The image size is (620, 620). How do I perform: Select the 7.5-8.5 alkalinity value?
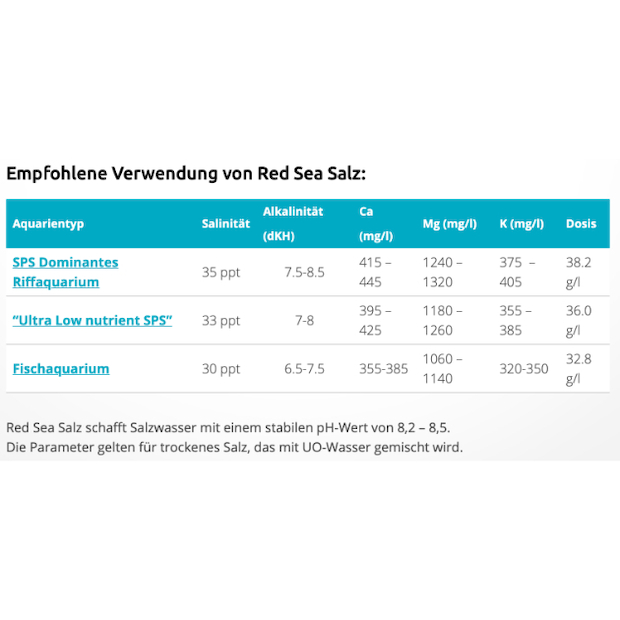304,272
